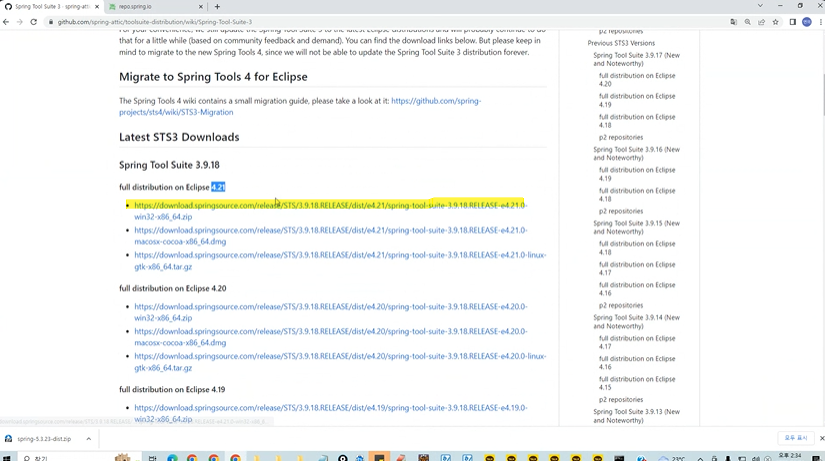
Task: Open p2 repositories under STS 3.9.17
Action: click(x=621, y=137)
